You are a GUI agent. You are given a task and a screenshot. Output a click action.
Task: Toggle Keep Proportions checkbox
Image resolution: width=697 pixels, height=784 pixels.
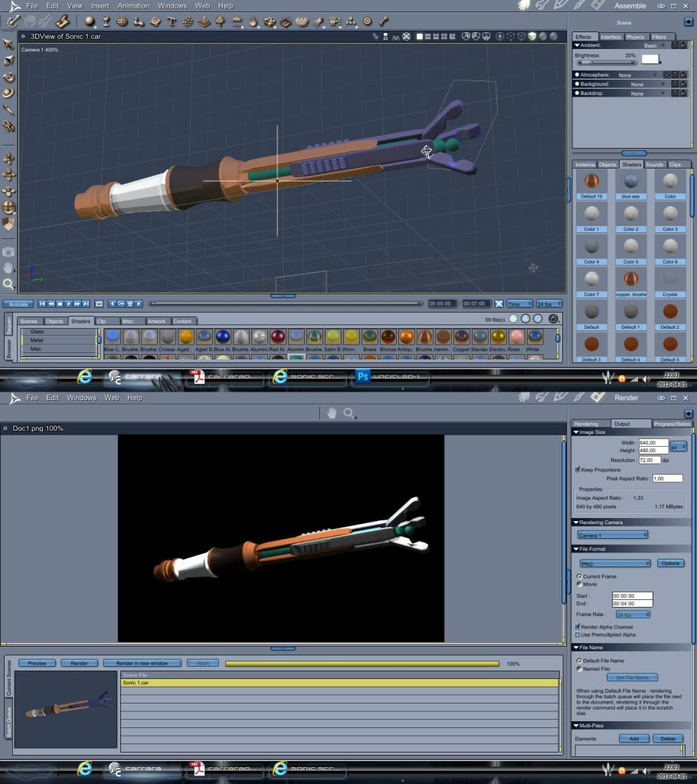(578, 470)
